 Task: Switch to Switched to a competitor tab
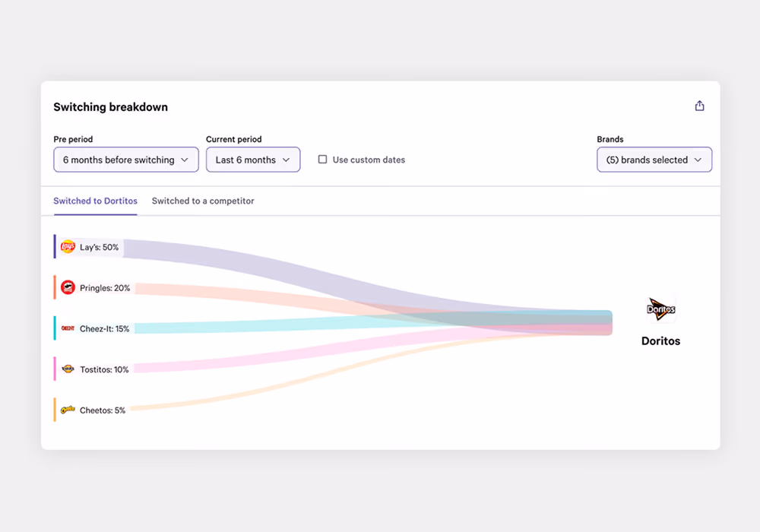tap(203, 201)
